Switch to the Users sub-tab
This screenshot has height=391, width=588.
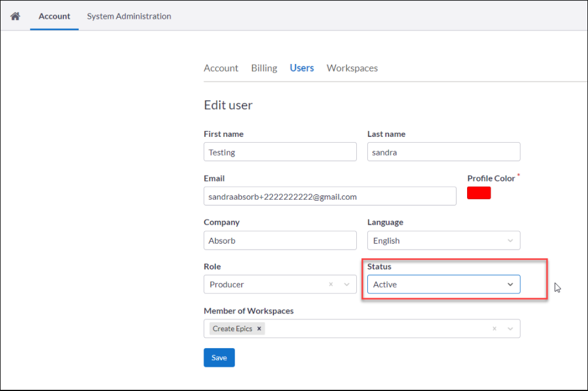click(302, 68)
